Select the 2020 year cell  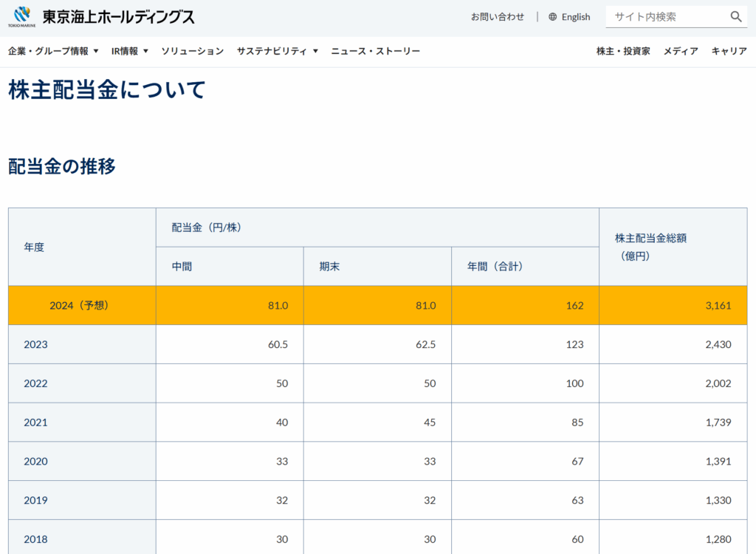pyautogui.click(x=82, y=462)
